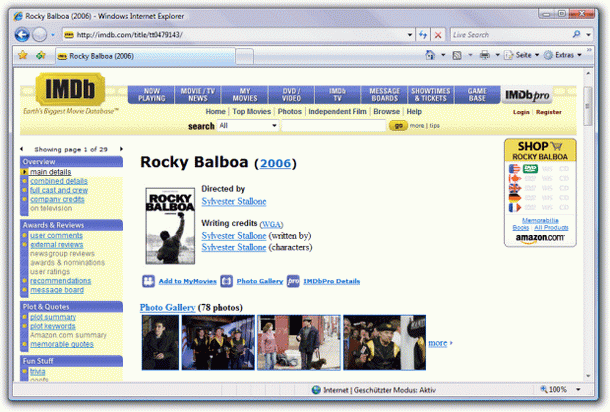The height and width of the screenshot is (412, 610).
Task: Click the vertical scrollbar down arrow
Action: click(x=588, y=376)
